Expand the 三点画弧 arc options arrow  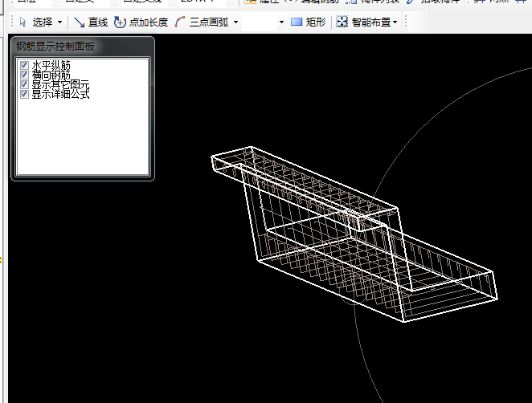point(235,22)
